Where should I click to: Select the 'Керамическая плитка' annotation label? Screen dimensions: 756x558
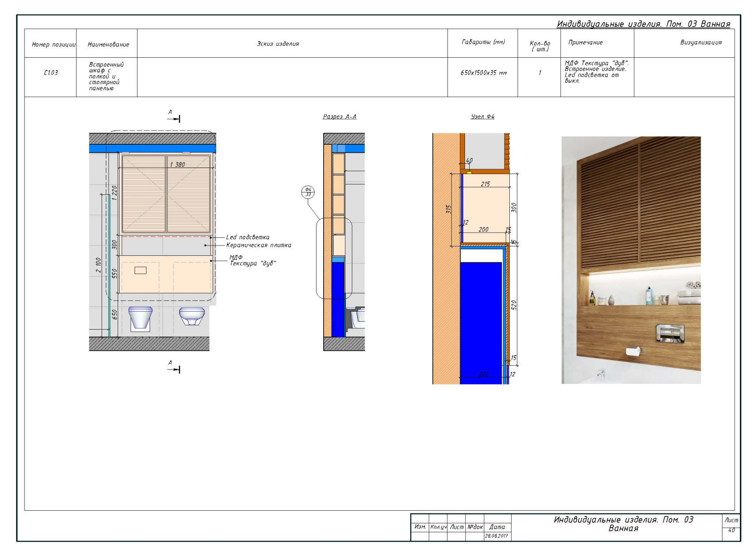tap(258, 245)
